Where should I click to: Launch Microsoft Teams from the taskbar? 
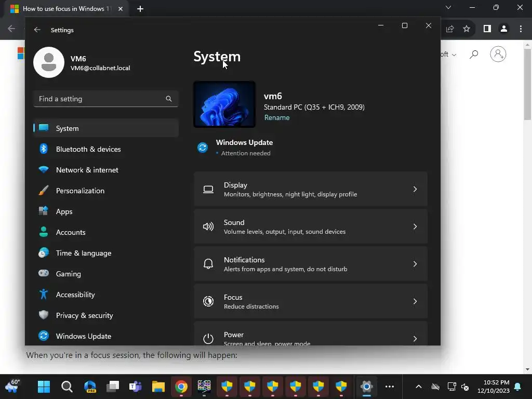pyautogui.click(x=136, y=387)
